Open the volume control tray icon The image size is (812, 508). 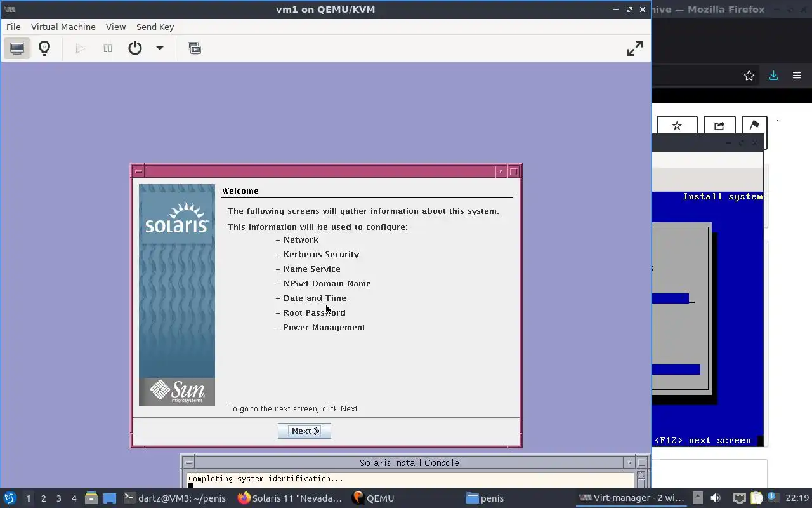(716, 498)
